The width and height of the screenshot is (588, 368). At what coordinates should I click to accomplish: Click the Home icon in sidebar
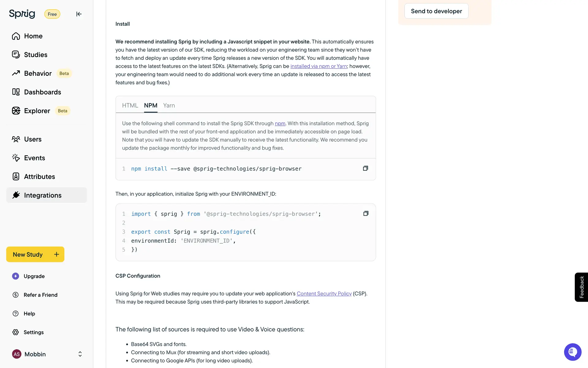[x=16, y=36]
